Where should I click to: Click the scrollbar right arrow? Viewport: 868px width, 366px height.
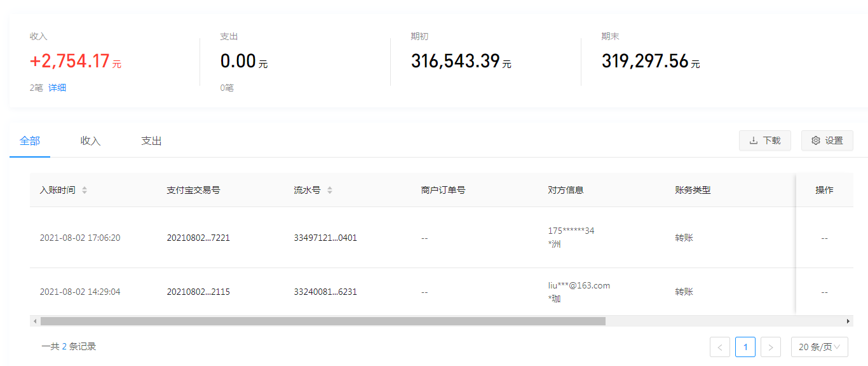848,322
